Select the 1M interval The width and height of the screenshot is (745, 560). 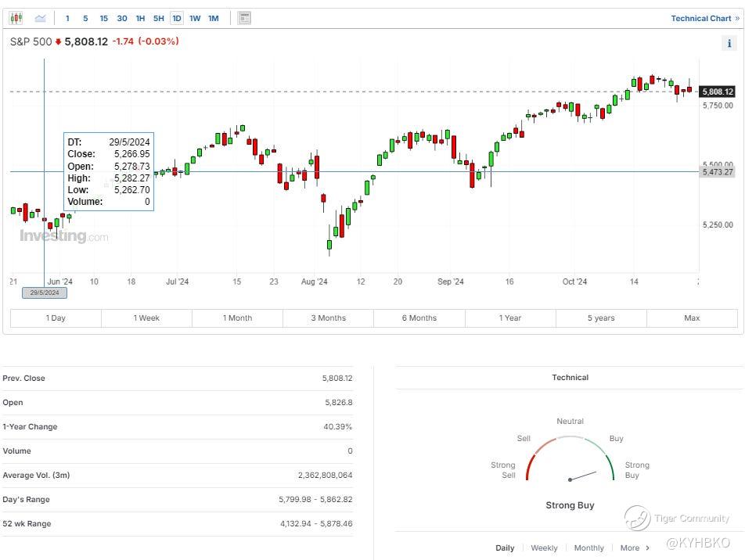(214, 19)
